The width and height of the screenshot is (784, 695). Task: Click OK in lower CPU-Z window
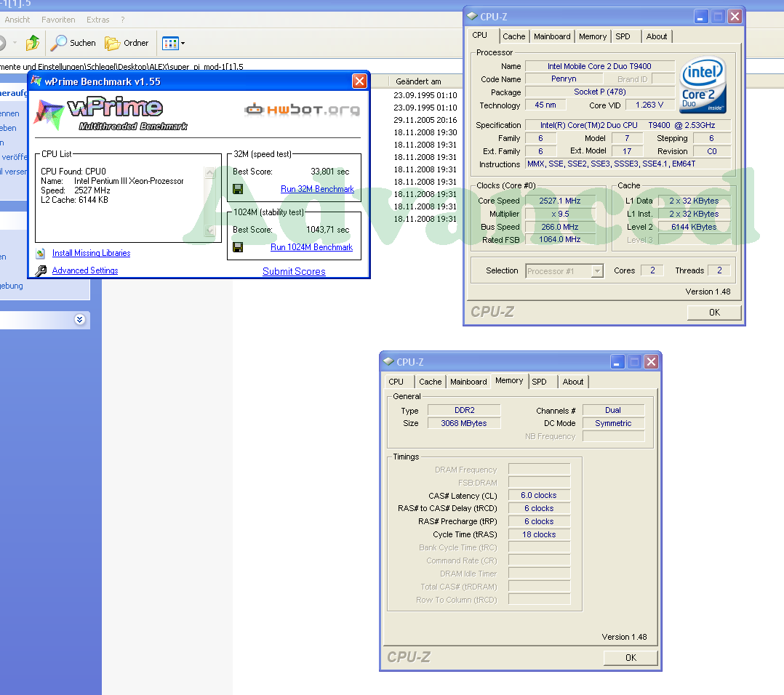point(631,657)
